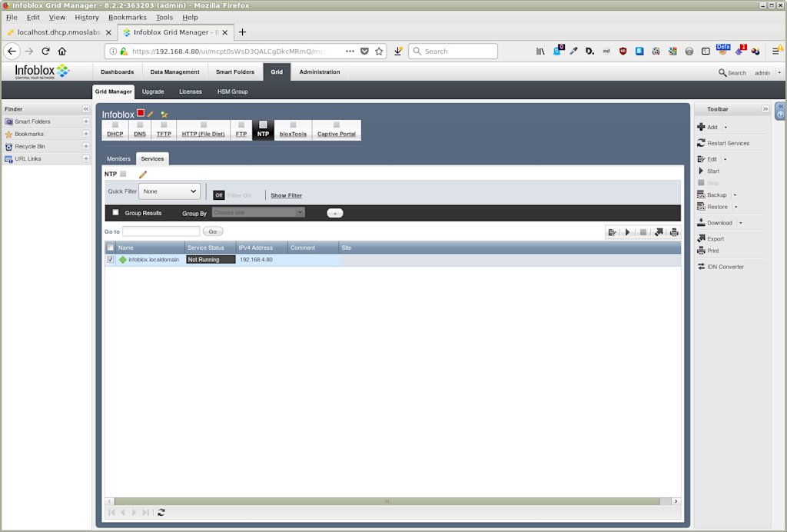Screen dimensions: 787x532
Task: Expand the Download dropdown arrow
Action: click(740, 223)
